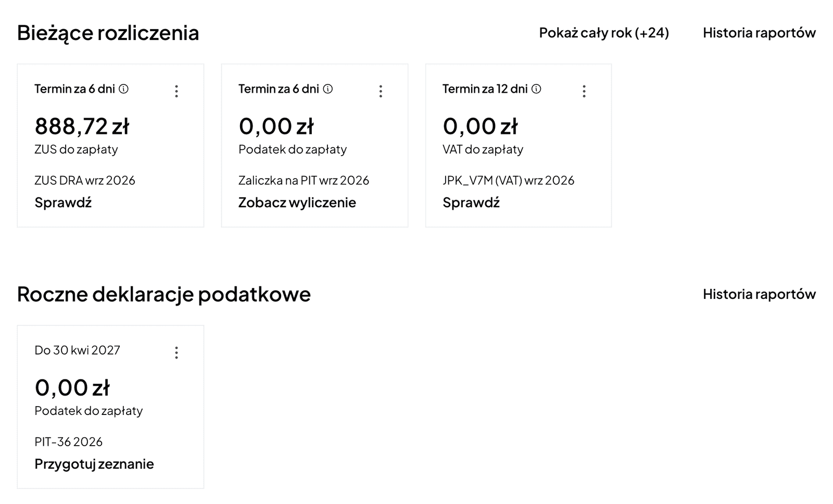Click info icon beside Termin za 12 dni
Image resolution: width=833 pixels, height=504 pixels.
click(536, 89)
